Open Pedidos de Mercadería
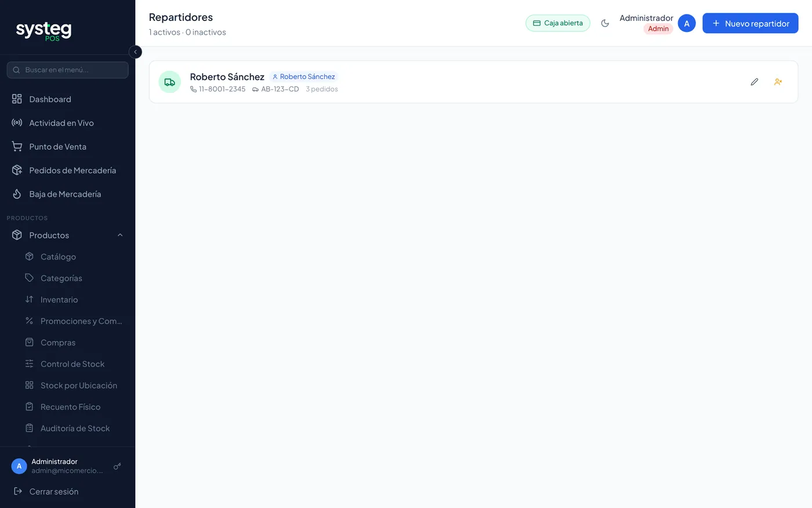Image resolution: width=812 pixels, height=508 pixels. [x=68, y=171]
